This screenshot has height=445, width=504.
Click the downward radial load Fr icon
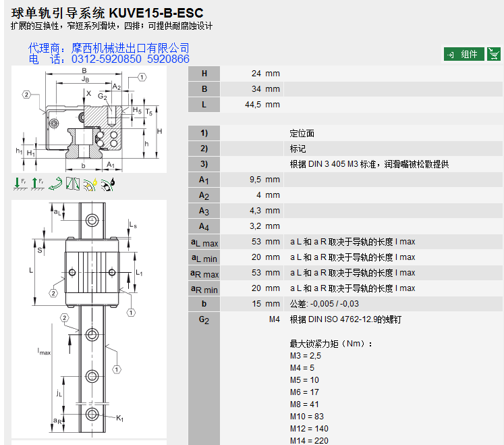point(20,184)
